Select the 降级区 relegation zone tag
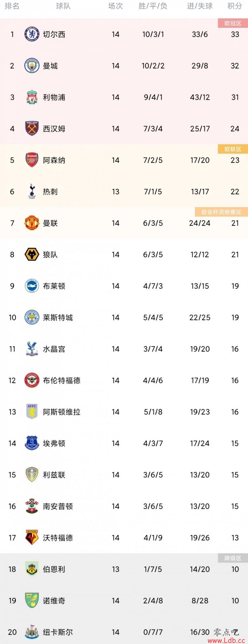The height and width of the screenshot is (644, 248). point(233,558)
